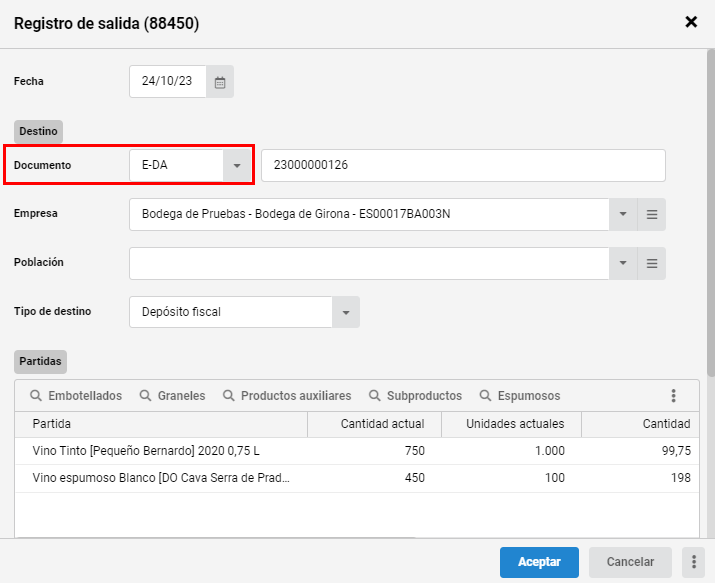Sort by the Cantidad actual column header
Viewport: 715px width, 583px height.
pyautogui.click(x=374, y=424)
